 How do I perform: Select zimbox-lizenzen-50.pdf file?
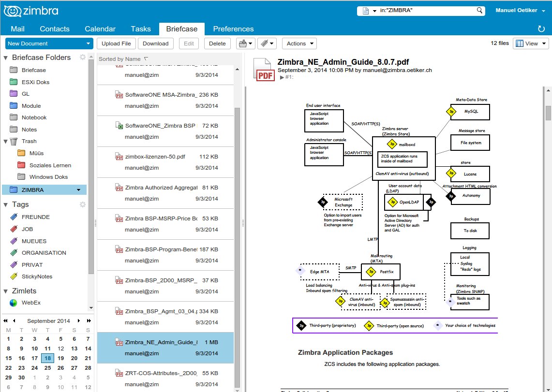point(165,162)
